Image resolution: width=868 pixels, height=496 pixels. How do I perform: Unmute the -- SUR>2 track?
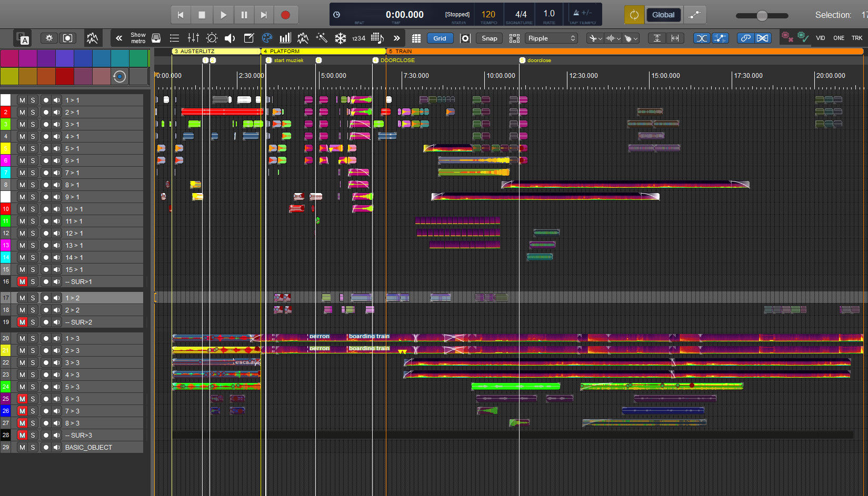coord(22,322)
